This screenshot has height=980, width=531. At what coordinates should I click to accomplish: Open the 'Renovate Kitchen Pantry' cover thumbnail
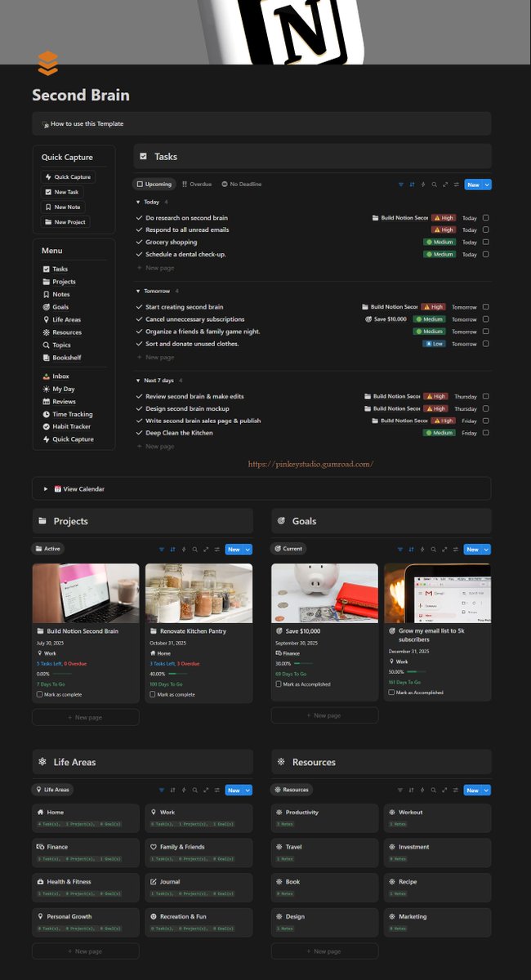[199, 594]
